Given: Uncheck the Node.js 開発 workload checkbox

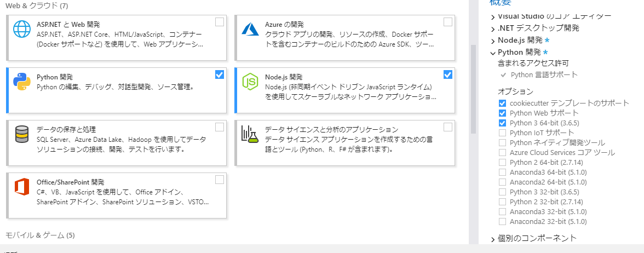Looking at the screenshot, I should [448, 74].
